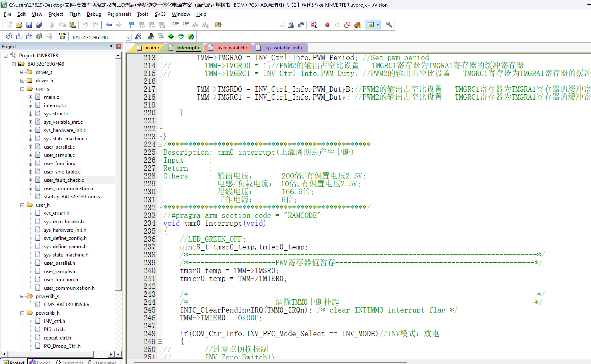Select user_fault_check.c in project tree
Viewport: 591px width, 364px height.
[x=64, y=180]
